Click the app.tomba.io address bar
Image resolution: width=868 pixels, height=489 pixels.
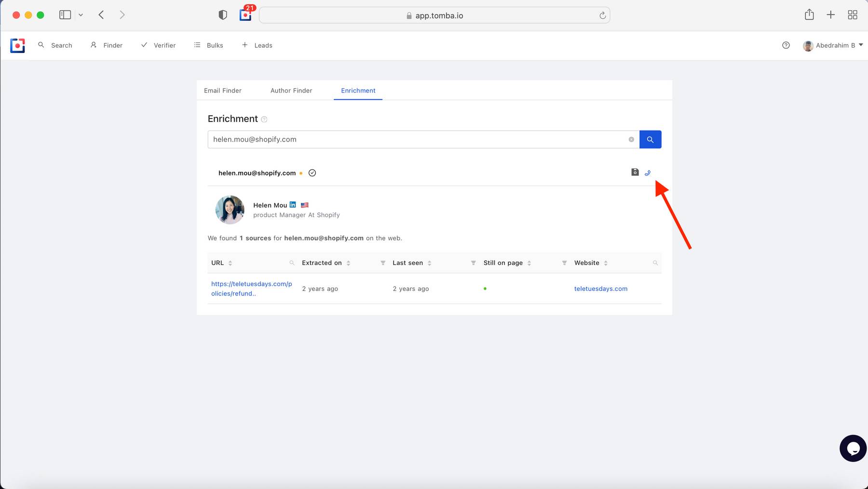(434, 15)
